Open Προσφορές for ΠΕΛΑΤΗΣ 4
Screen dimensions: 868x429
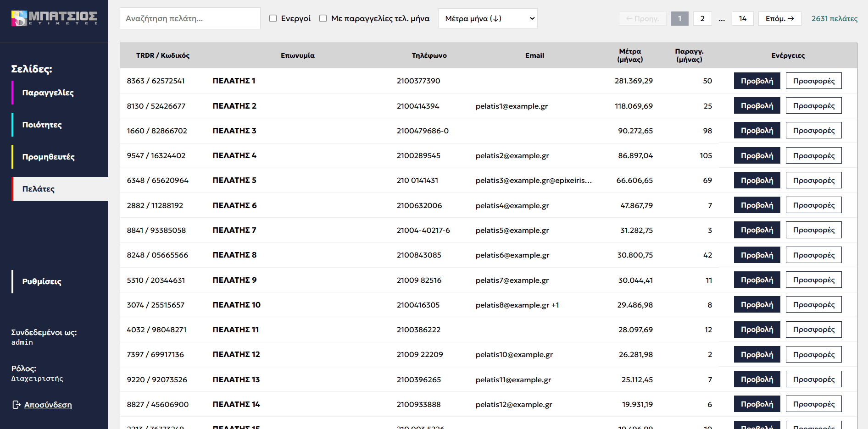click(813, 155)
